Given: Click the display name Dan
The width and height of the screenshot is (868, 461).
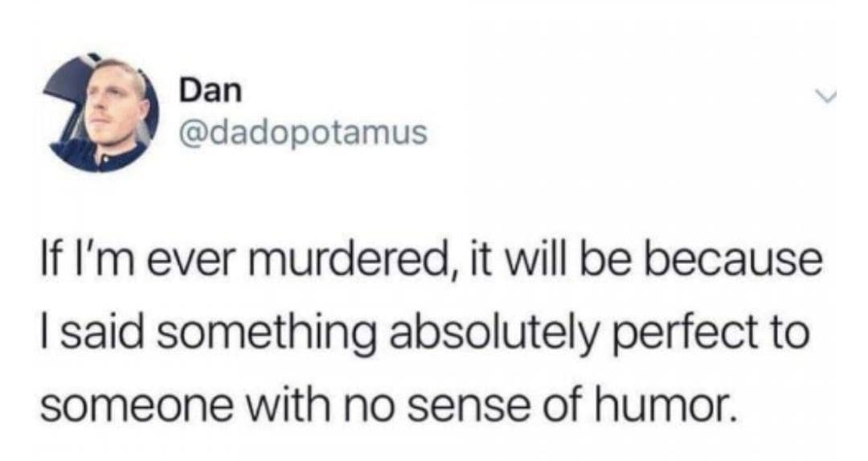Looking at the screenshot, I should pyautogui.click(x=211, y=91).
